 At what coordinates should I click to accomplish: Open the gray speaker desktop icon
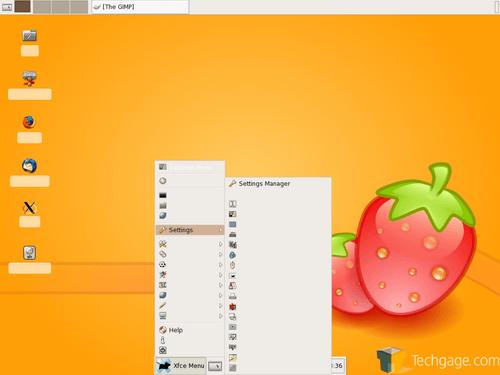pos(29,253)
